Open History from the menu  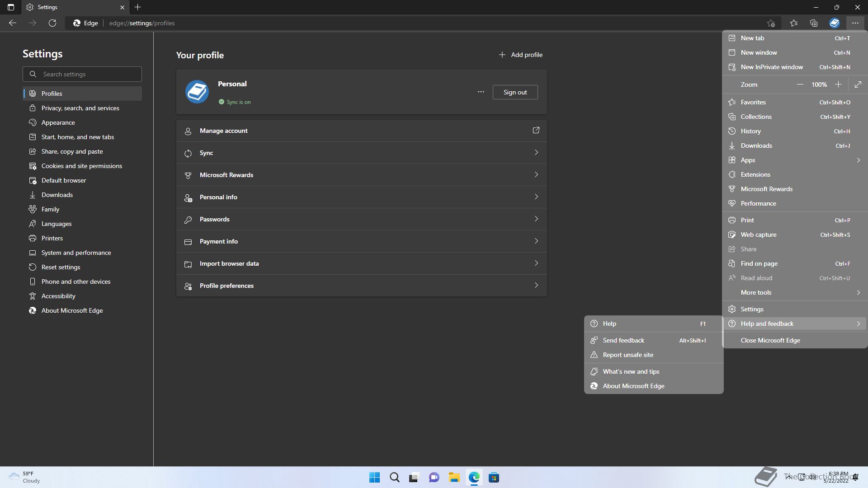(794, 131)
